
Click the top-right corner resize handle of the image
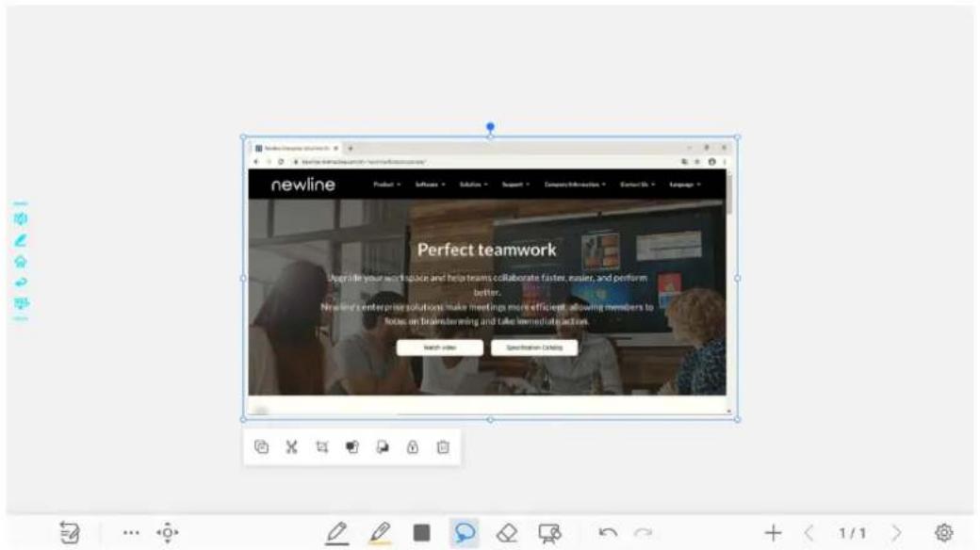click(x=738, y=137)
